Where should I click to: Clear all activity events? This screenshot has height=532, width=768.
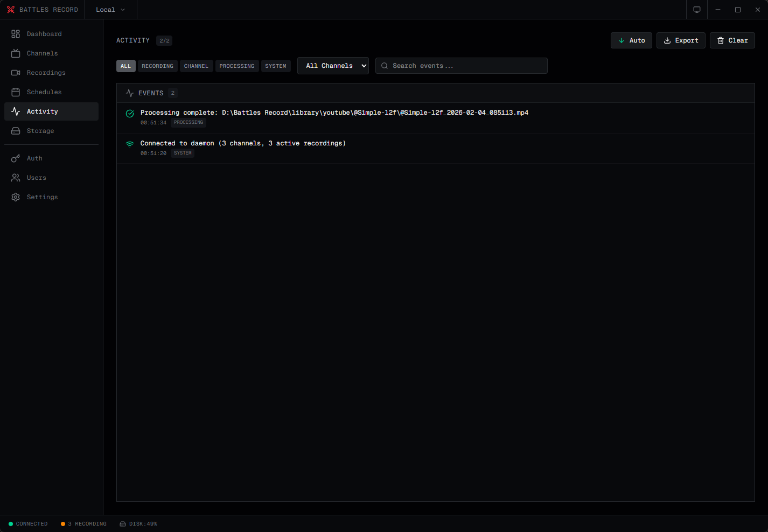732,40
